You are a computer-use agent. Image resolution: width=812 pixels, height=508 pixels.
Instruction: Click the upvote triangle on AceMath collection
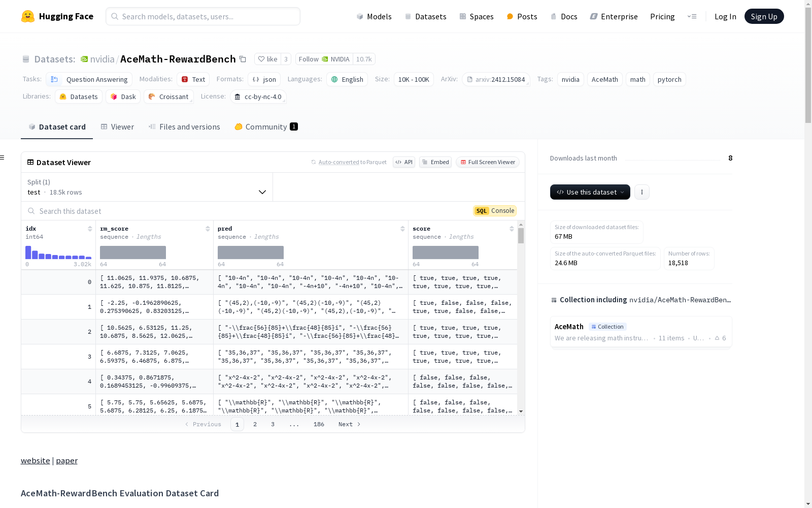click(x=717, y=338)
